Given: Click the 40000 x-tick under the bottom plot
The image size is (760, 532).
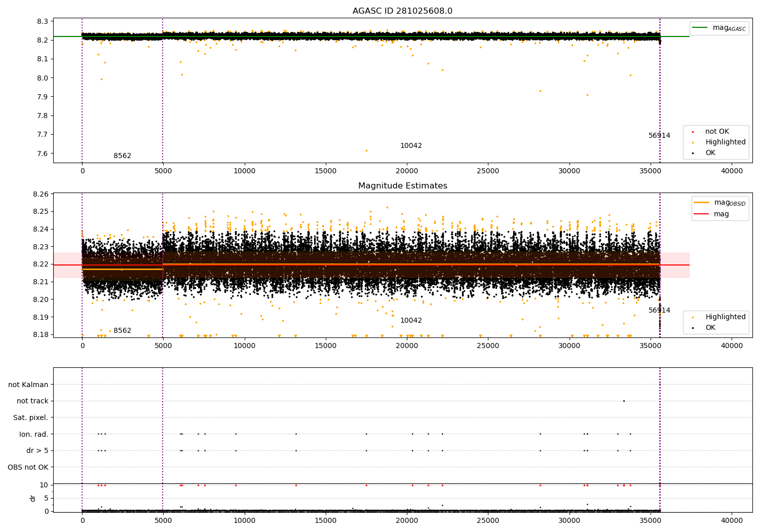Looking at the screenshot, I should tap(732, 521).
